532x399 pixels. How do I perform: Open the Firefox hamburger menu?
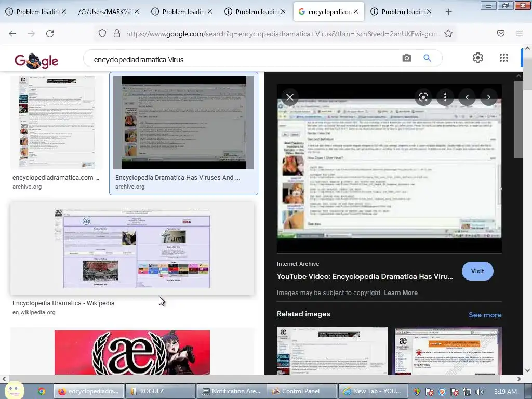point(520,33)
